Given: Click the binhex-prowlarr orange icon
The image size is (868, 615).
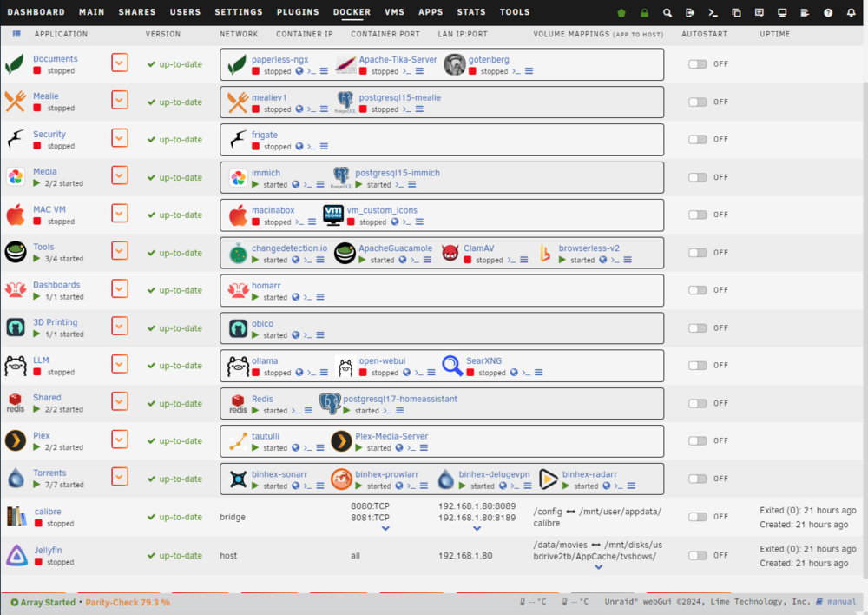Looking at the screenshot, I should 341,479.
